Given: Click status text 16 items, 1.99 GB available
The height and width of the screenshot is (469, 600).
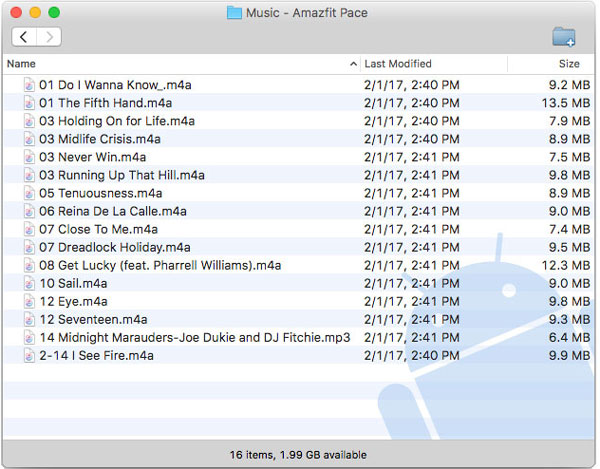Looking at the screenshot, I should pyautogui.click(x=298, y=455).
